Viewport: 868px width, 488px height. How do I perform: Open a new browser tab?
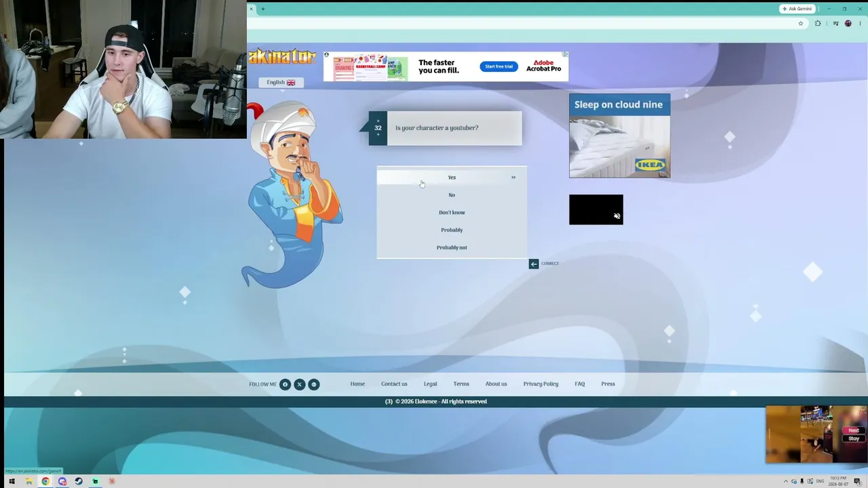point(262,9)
